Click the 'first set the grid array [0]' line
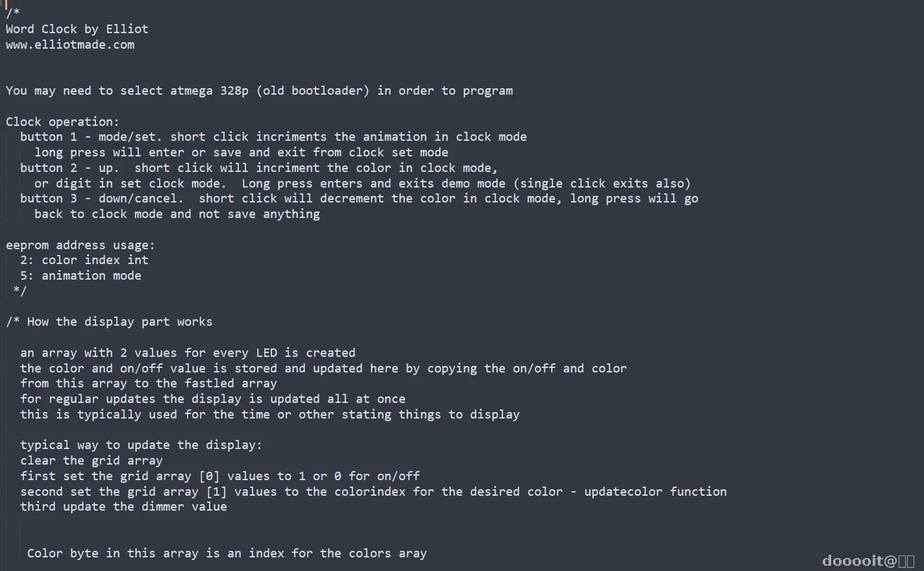Screen dimensions: 924x571 point(220,476)
